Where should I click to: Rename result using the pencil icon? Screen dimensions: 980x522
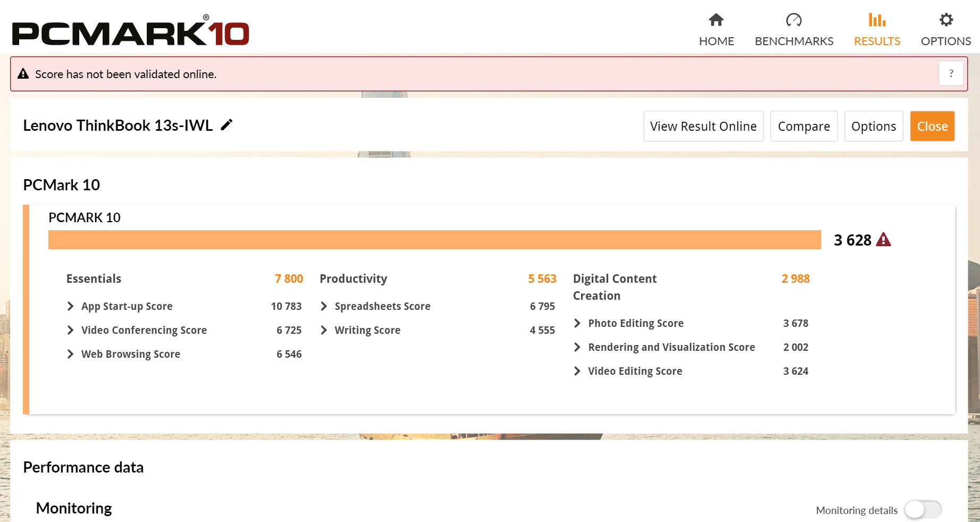point(227,124)
